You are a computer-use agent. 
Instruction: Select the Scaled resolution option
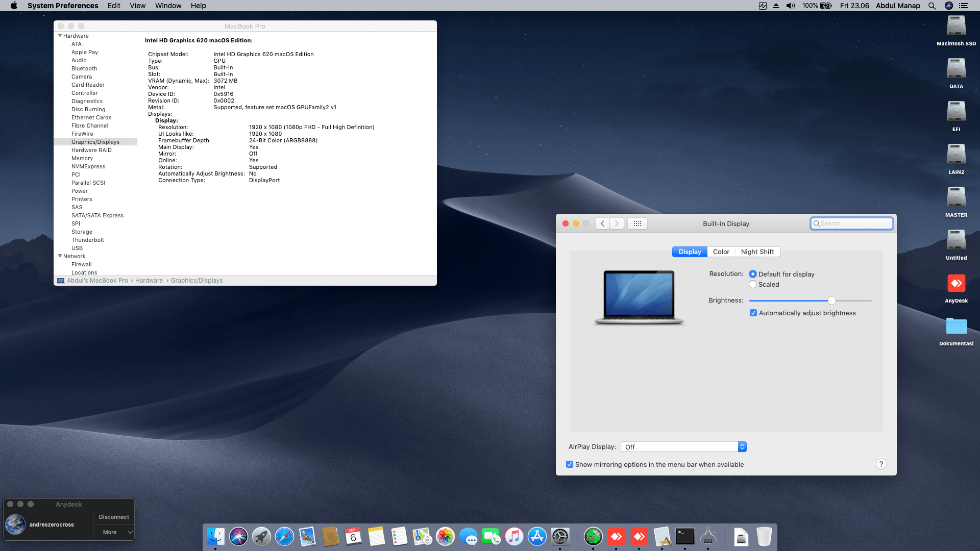[x=753, y=285]
